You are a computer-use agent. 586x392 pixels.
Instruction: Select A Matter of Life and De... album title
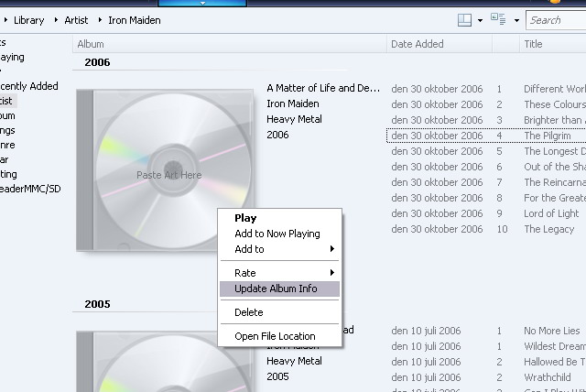pyautogui.click(x=323, y=88)
